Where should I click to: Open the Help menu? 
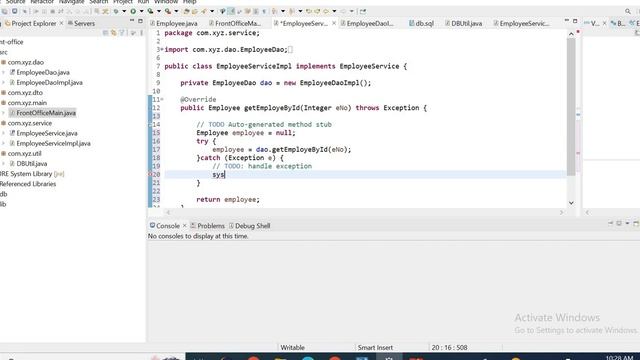click(189, 2)
